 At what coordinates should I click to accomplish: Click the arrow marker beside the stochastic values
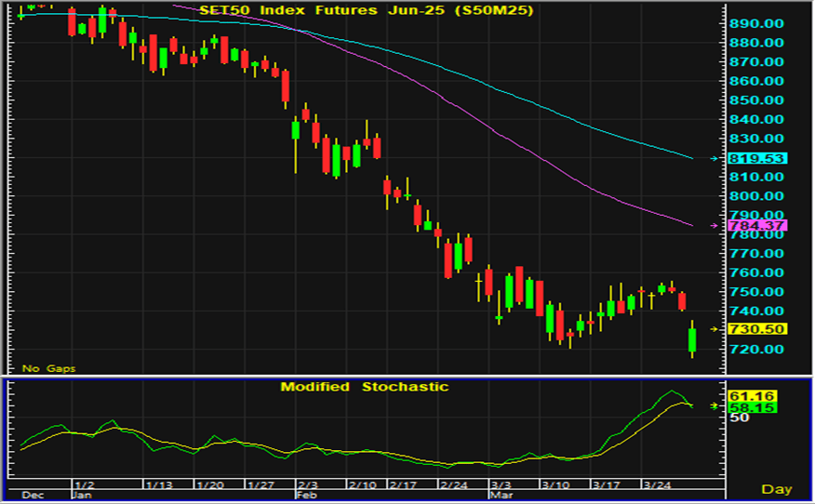click(x=714, y=405)
